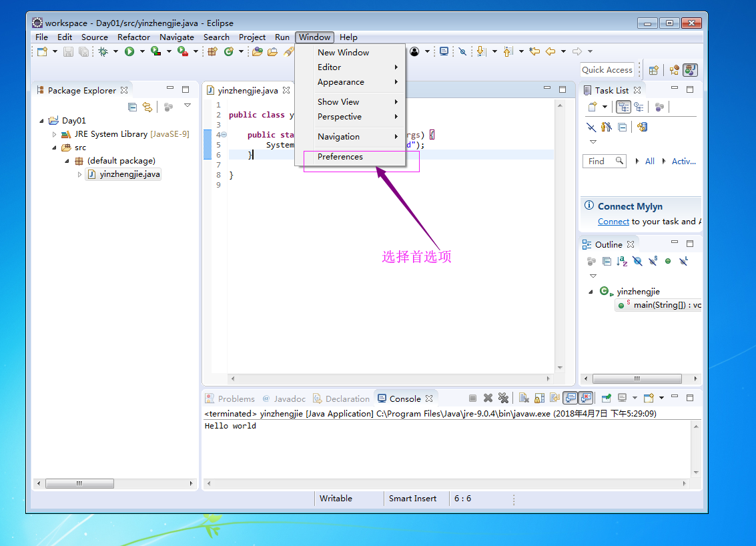Click New Task icon in Task List
Screen dimensions: 756x546
[593, 107]
